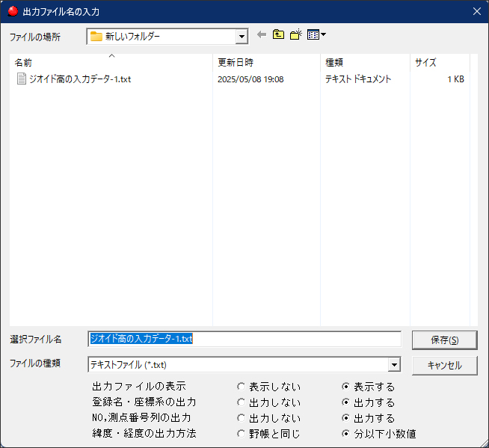
Task: Create a new folder
Action: point(295,34)
